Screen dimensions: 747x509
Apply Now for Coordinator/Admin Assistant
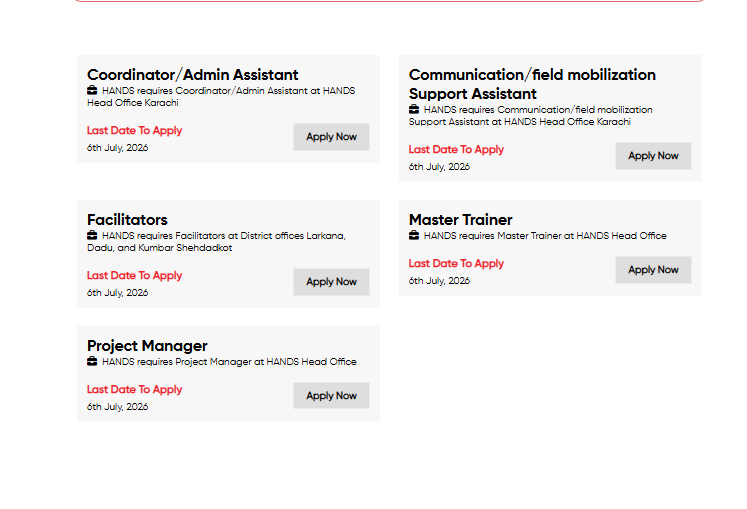331,137
